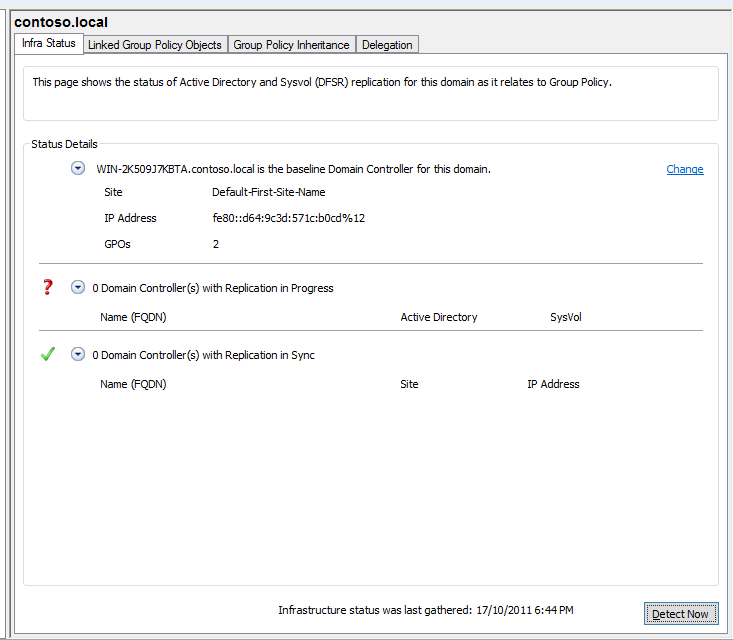
Task: Click the green checkmark sync icon
Action: pyautogui.click(x=47, y=355)
